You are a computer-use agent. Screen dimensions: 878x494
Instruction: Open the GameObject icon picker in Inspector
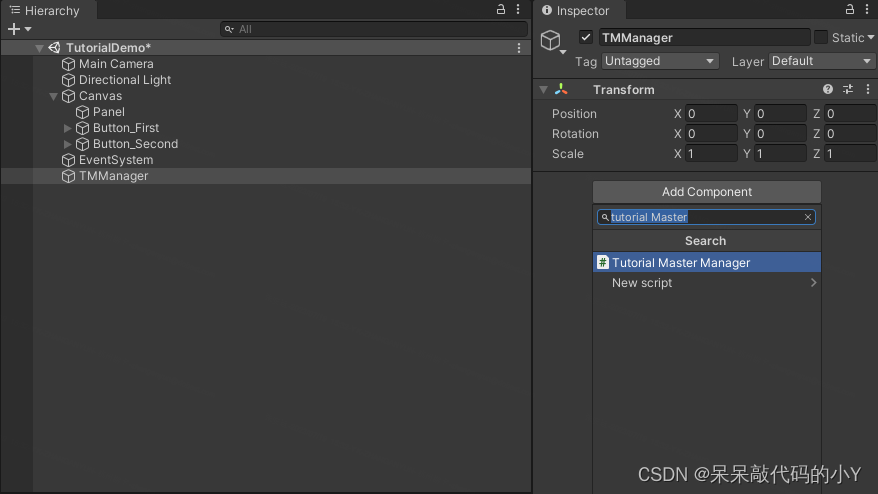point(553,42)
